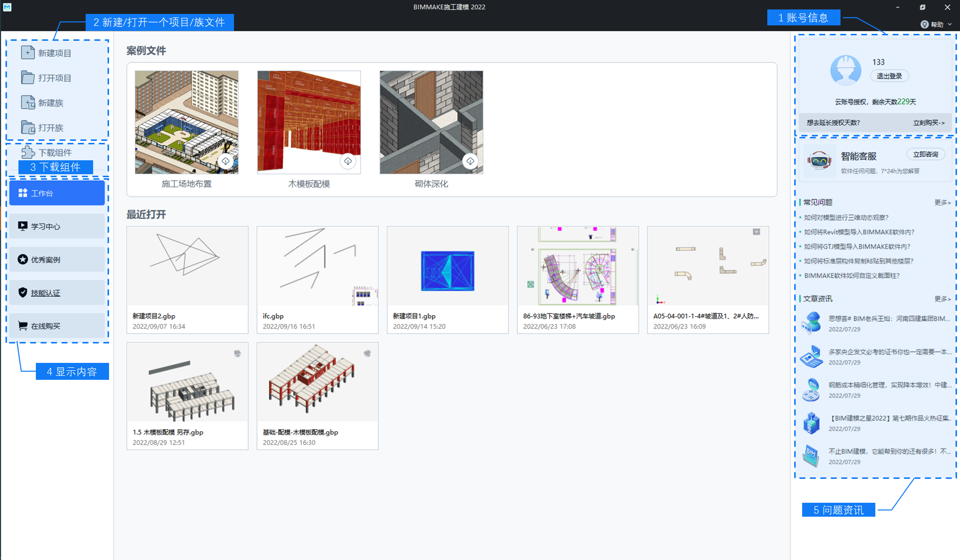Image resolution: width=960 pixels, height=560 pixels.
Task: Click the cloud badge on 1.5 木模板配模 另存.gbp
Action: point(237,353)
